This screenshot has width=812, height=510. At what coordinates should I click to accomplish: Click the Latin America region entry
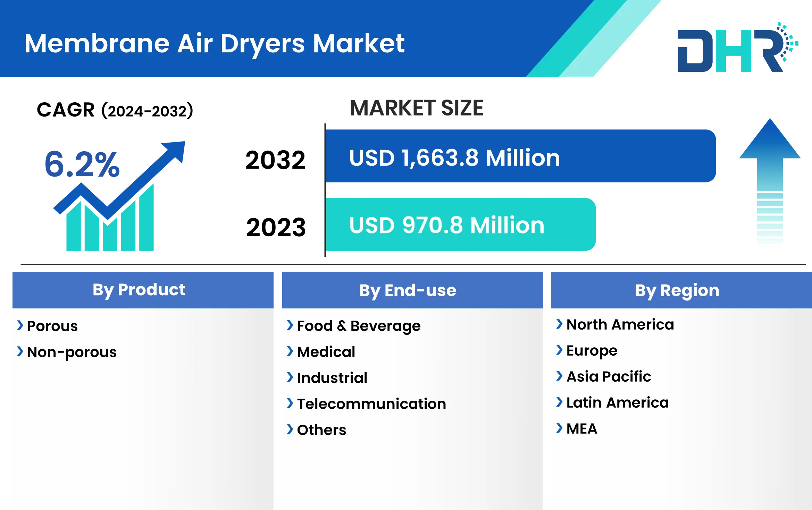click(618, 402)
